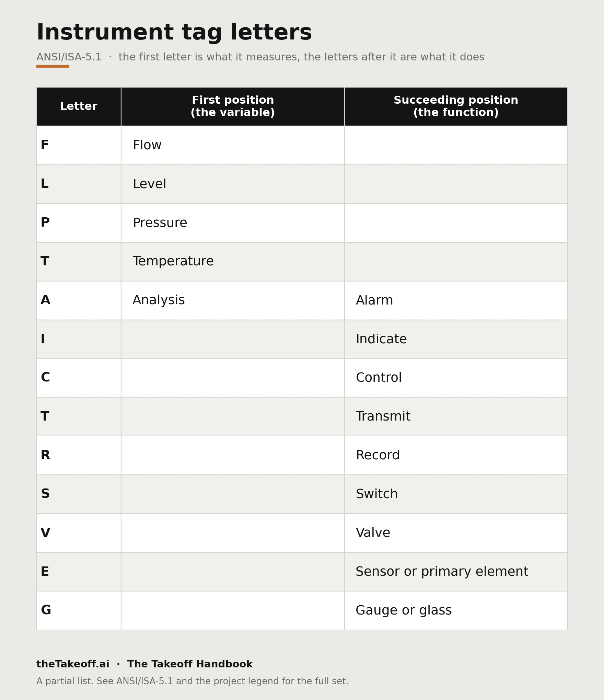Click the letter 'G' in last row

click(x=46, y=610)
